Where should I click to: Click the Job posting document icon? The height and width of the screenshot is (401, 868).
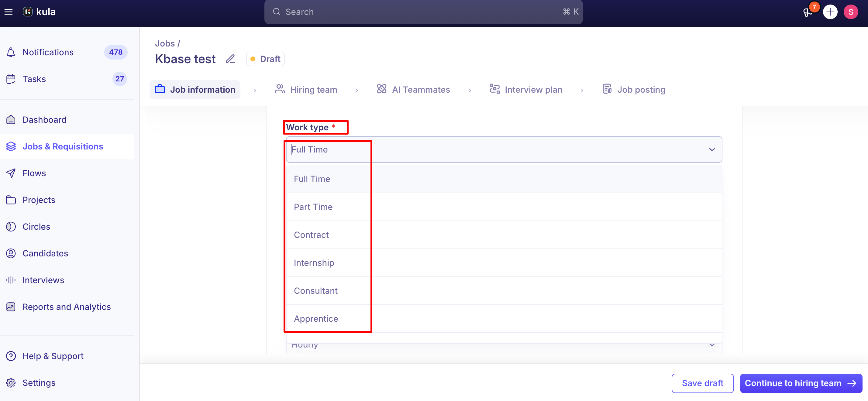coord(607,89)
